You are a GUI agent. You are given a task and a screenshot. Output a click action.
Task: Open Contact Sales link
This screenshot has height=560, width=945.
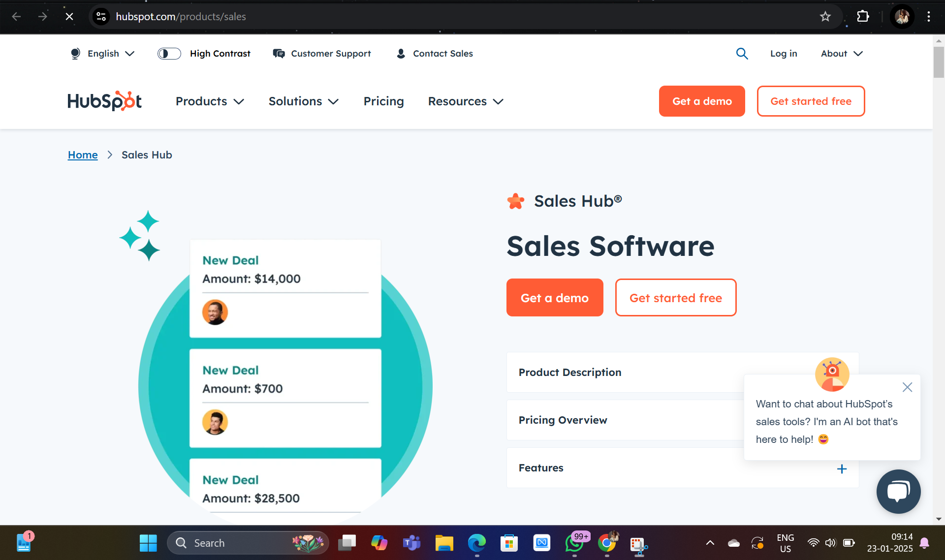point(435,54)
